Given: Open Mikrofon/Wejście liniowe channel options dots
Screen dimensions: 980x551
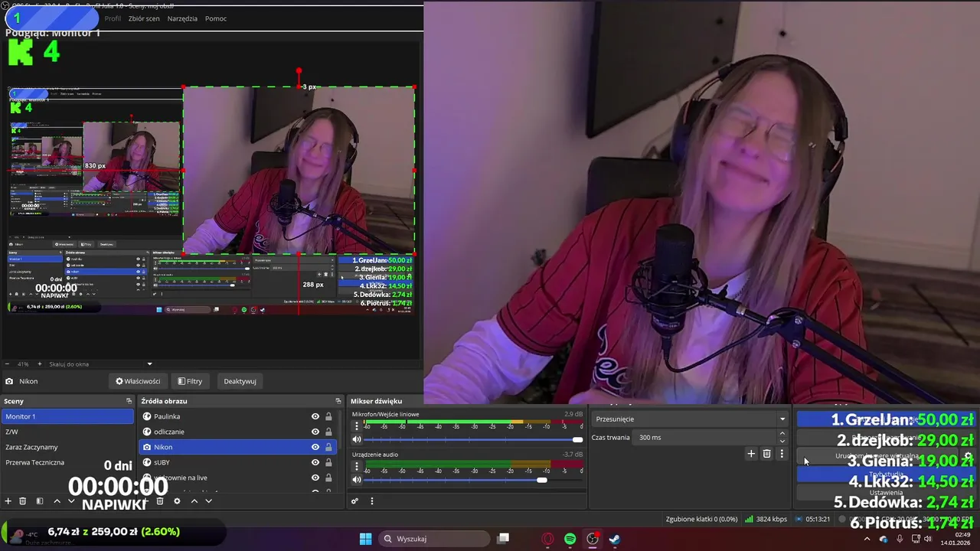Looking at the screenshot, I should click(356, 426).
